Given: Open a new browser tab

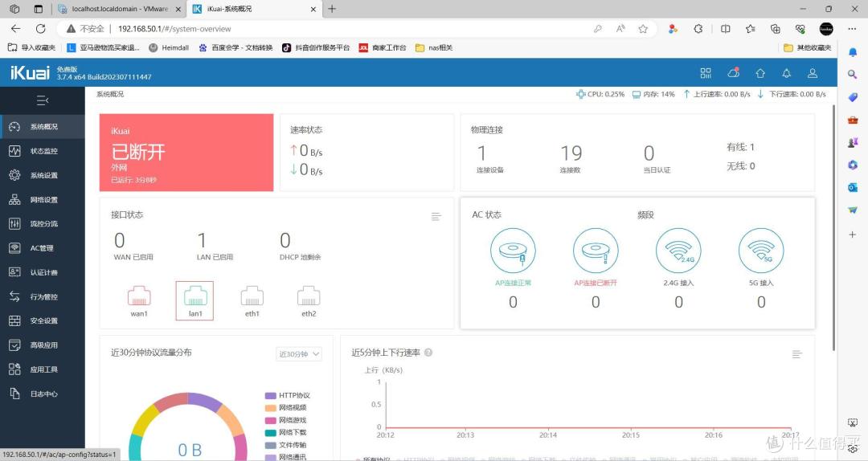Looking at the screenshot, I should coord(332,9).
